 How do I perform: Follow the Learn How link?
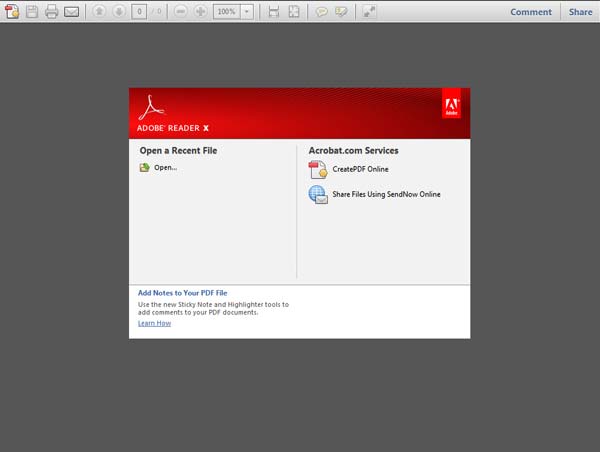155,323
